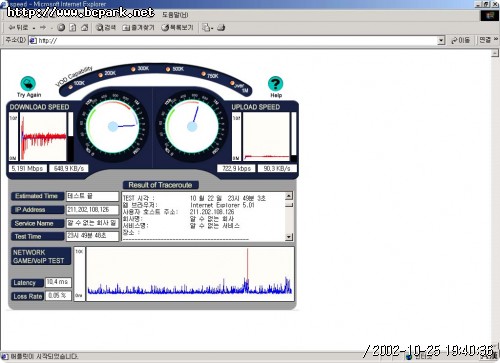Image resolution: width=500 pixels, height=363 pixels.
Task: Go to the Home page icon
Action: (x=85, y=28)
